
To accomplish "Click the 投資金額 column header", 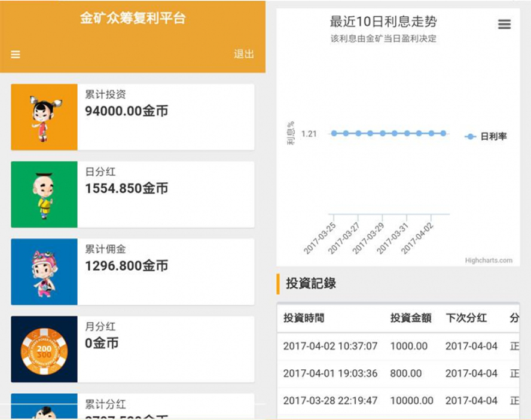I will 411,318.
